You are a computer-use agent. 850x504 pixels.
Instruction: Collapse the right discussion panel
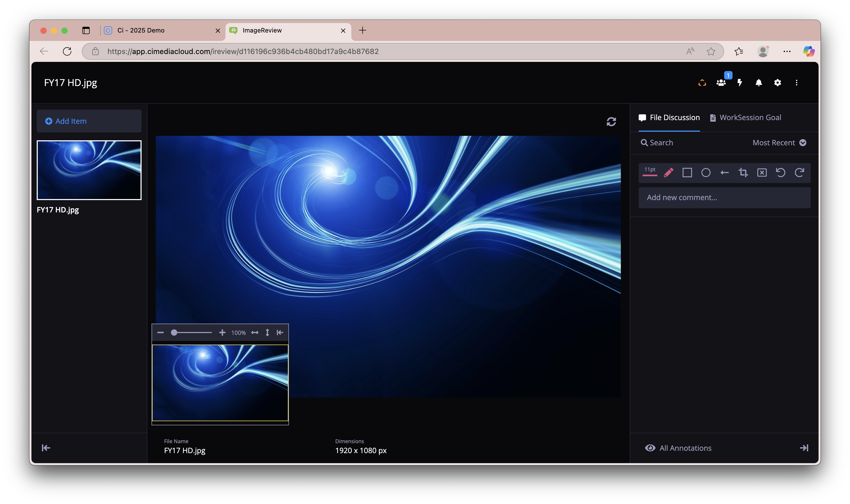pyautogui.click(x=804, y=448)
